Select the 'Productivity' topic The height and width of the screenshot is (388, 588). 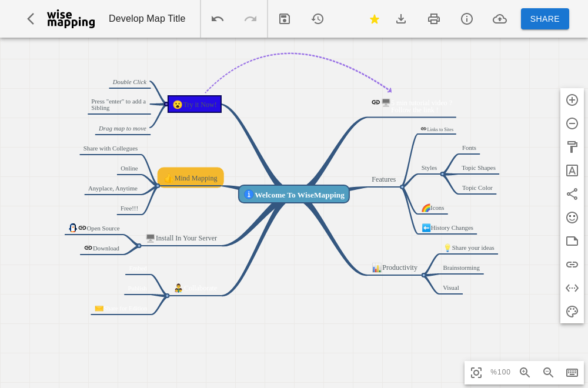[x=395, y=267]
